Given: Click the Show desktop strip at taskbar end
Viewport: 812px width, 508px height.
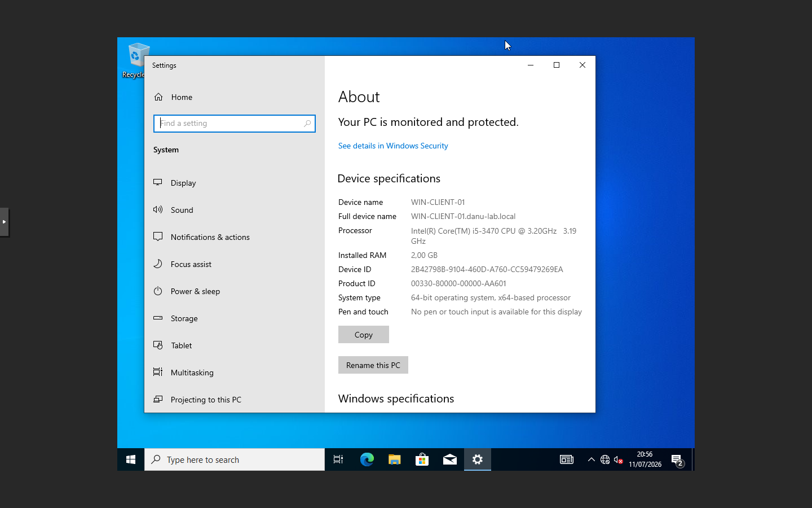Looking at the screenshot, I should pos(693,459).
